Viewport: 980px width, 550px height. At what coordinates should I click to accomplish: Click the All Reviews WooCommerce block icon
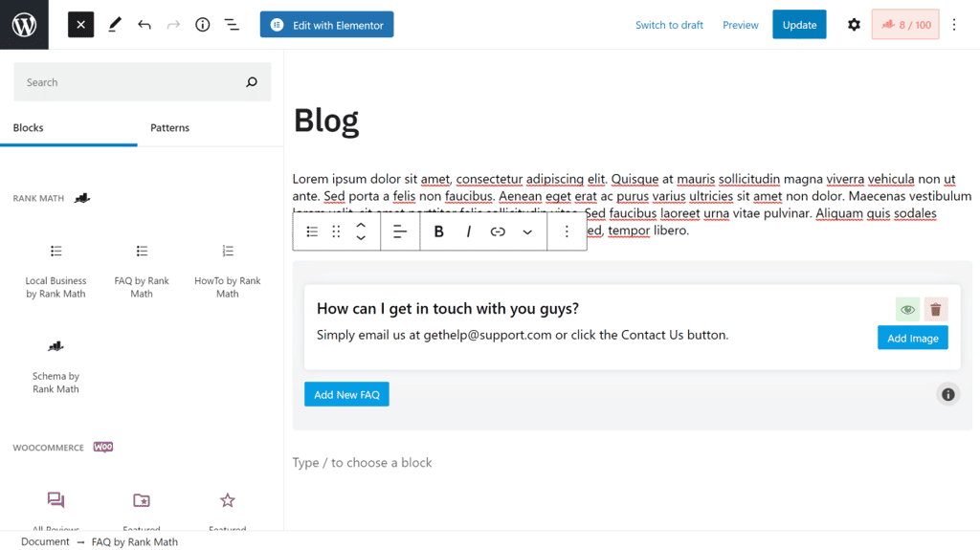coord(56,500)
